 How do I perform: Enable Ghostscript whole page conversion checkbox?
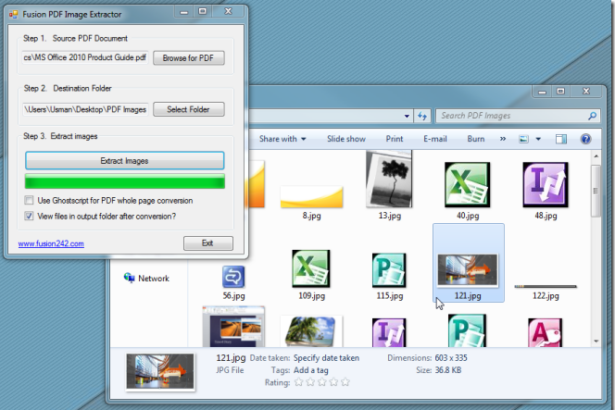(29, 201)
